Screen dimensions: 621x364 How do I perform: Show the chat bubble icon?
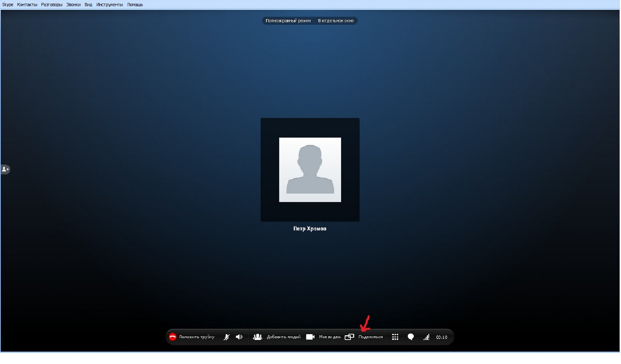[411, 337]
